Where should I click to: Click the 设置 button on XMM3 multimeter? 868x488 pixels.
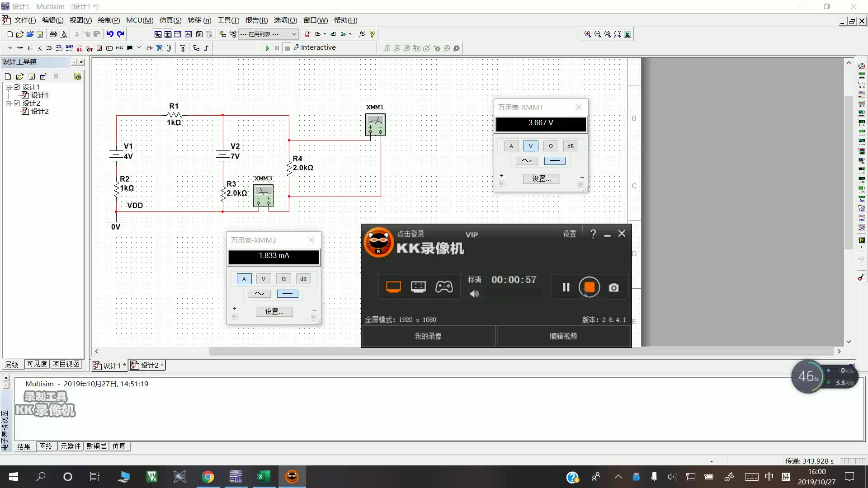tap(274, 311)
